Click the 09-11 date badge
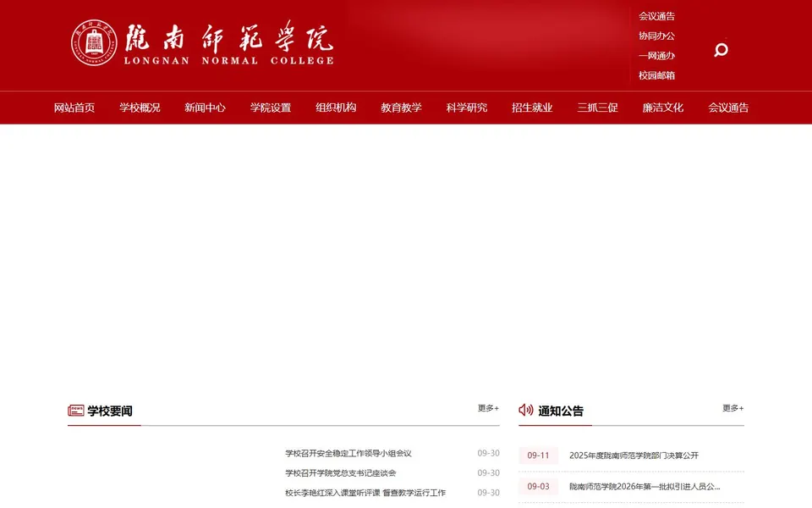812x508 pixels. pyautogui.click(x=538, y=456)
